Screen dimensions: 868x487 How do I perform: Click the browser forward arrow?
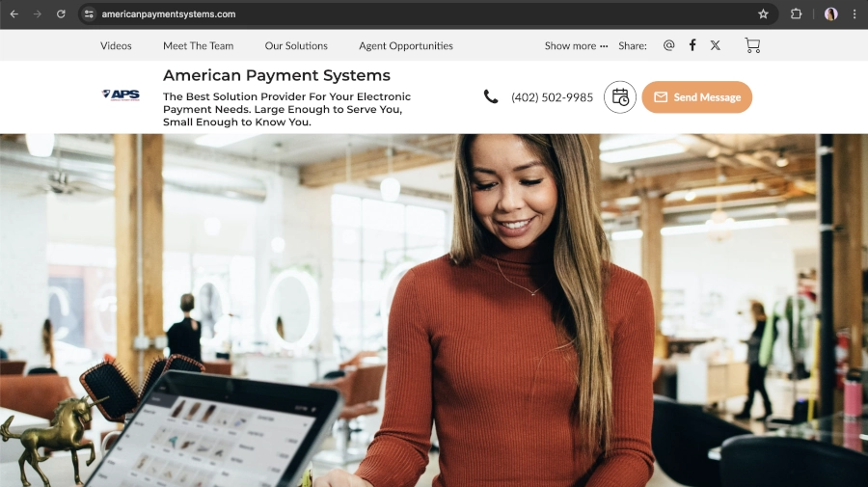tap(38, 14)
